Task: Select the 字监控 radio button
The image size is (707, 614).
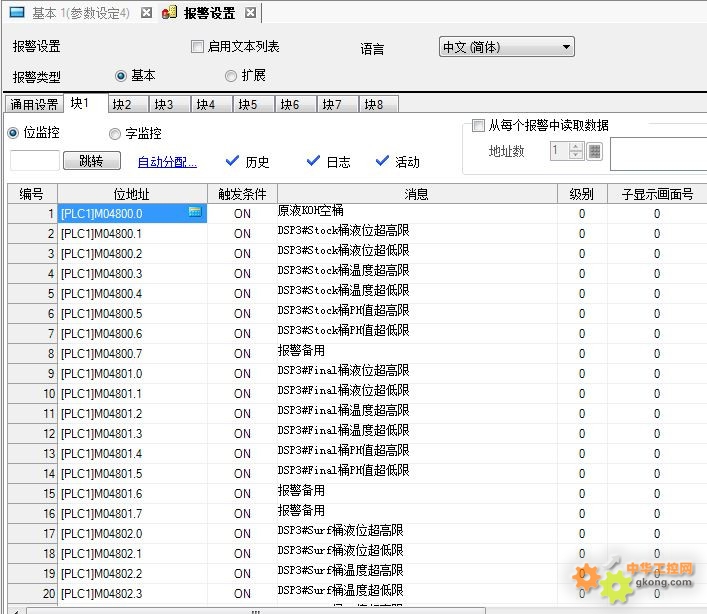Action: pos(115,134)
